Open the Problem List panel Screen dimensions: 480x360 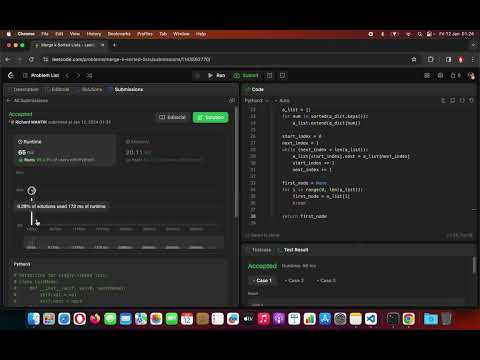click(x=41, y=76)
